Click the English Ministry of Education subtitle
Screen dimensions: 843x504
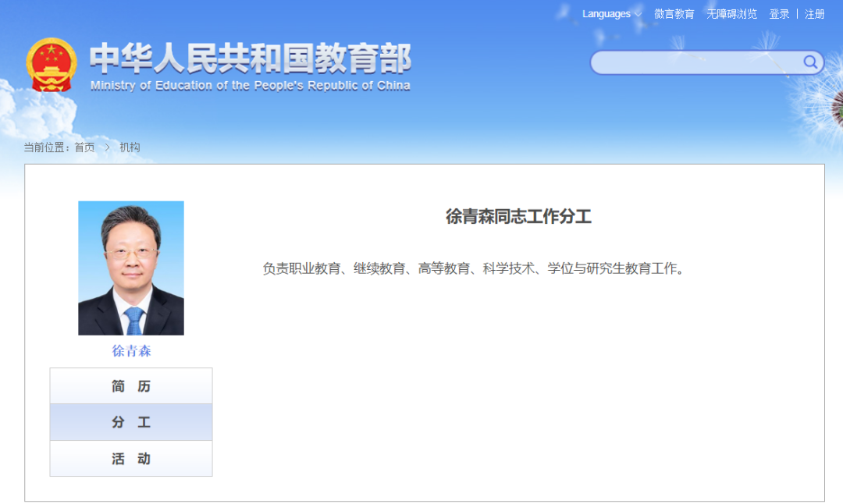coord(250,86)
